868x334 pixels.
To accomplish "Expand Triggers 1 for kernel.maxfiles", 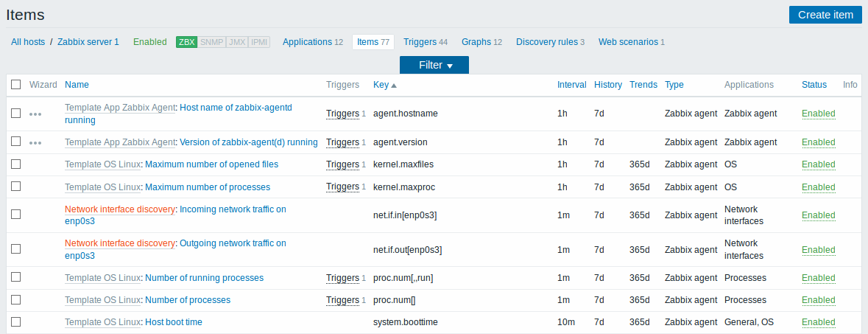I will [342, 164].
